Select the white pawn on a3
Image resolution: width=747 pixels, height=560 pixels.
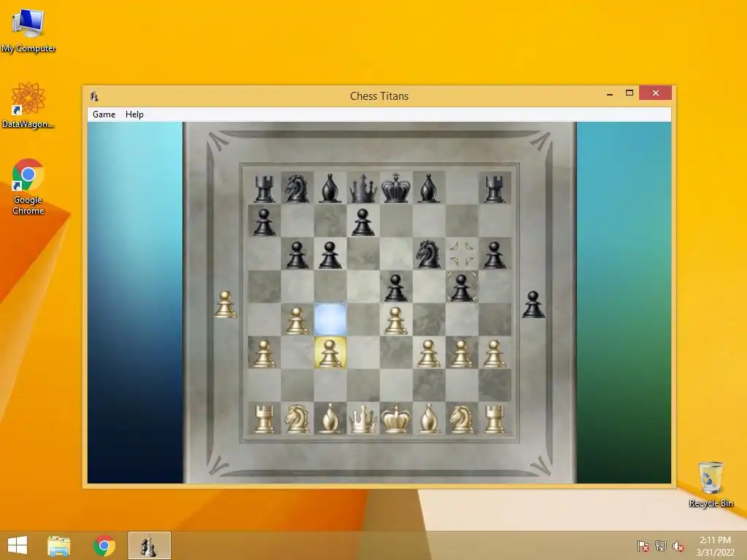(x=264, y=353)
